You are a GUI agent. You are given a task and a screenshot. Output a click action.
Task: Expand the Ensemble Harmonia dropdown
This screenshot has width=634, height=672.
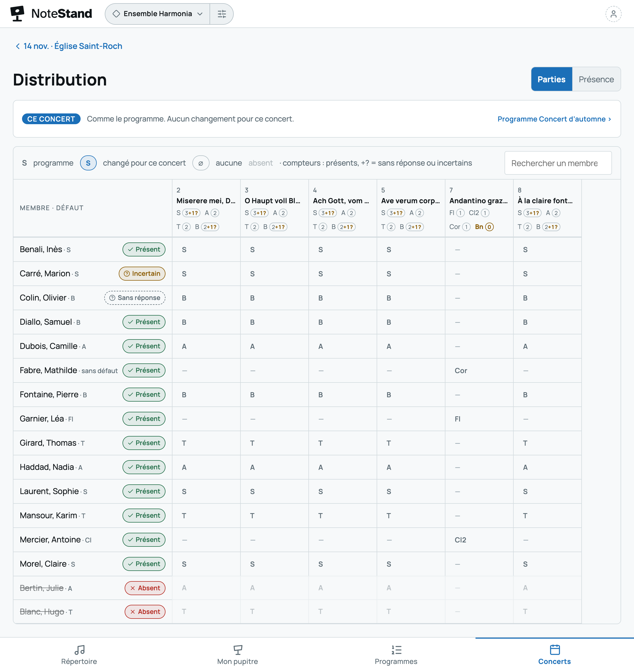(x=157, y=14)
